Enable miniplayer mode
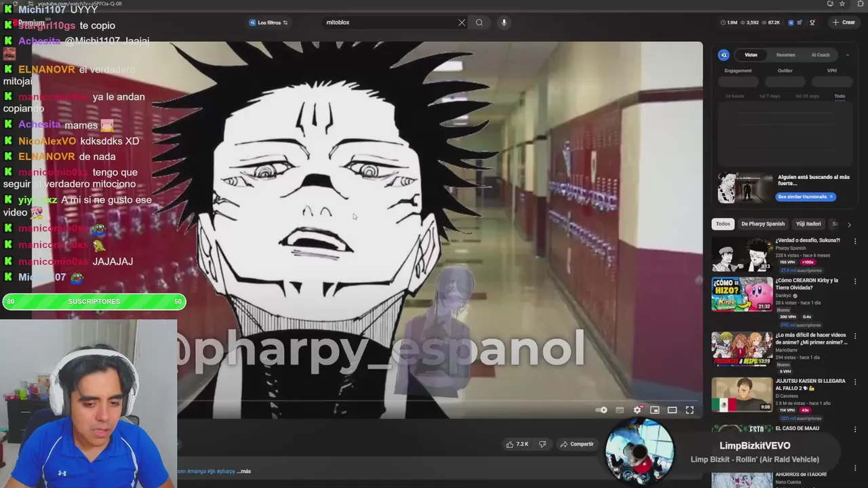Screen dimensions: 868x488 (x=654, y=410)
